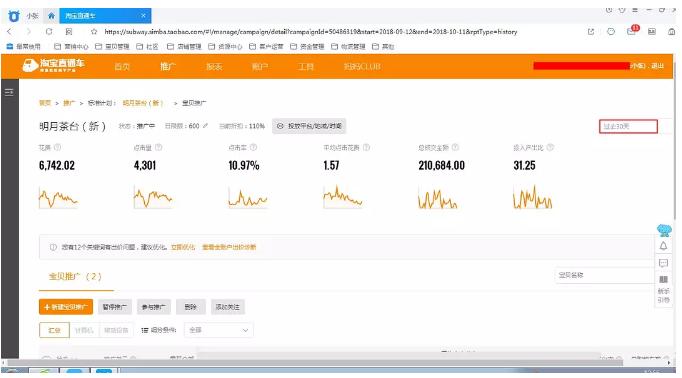
Task: Go back with the browser back arrow
Action: (10, 32)
